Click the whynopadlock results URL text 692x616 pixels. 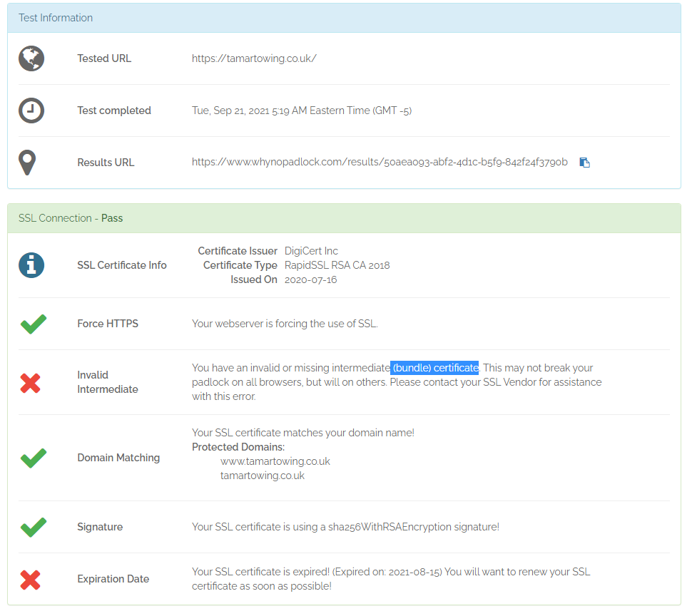click(380, 162)
